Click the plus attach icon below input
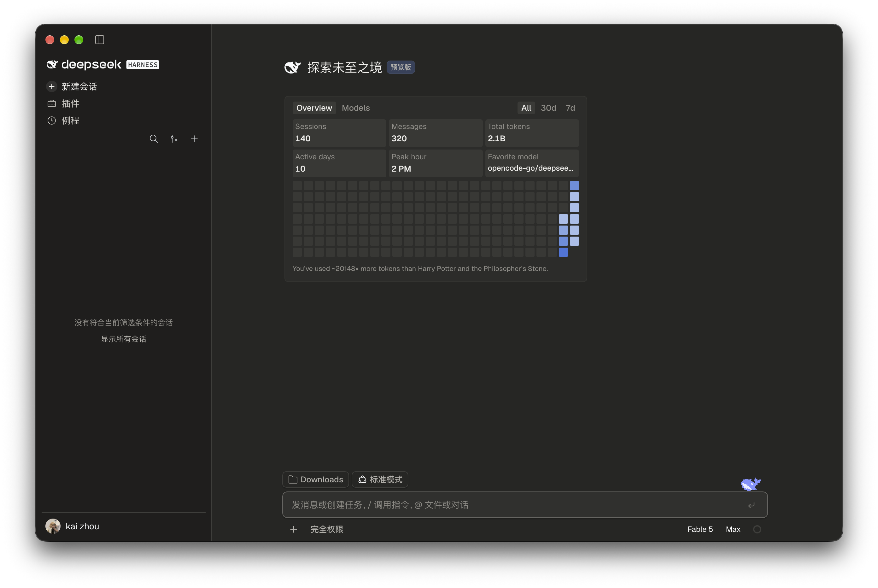878x588 pixels. click(x=294, y=529)
